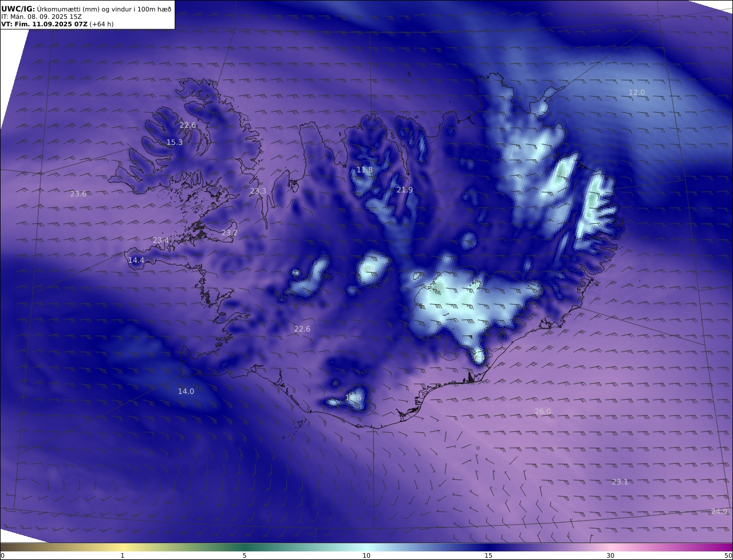Click the 24.9 value label on the map
The width and height of the screenshot is (733, 560).
coord(719,512)
